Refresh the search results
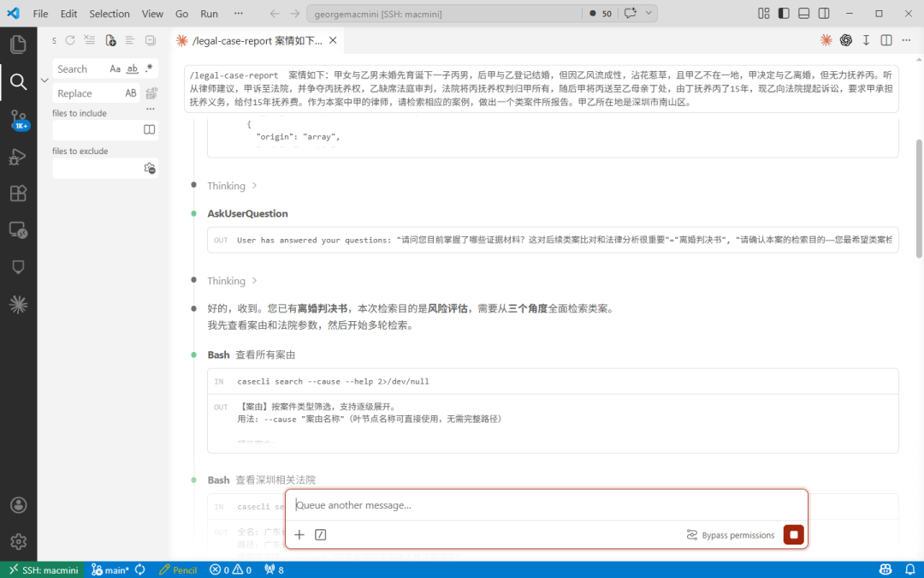The image size is (924, 578). (x=70, y=40)
